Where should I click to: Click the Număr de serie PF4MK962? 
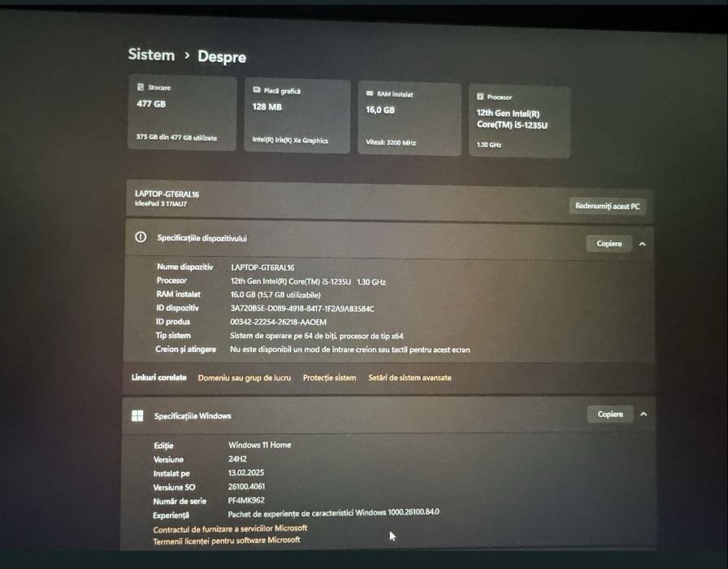tap(246, 500)
